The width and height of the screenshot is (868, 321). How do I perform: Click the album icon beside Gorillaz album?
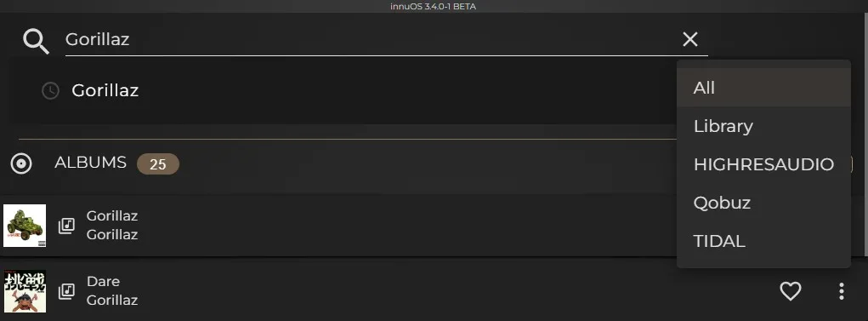click(x=67, y=226)
